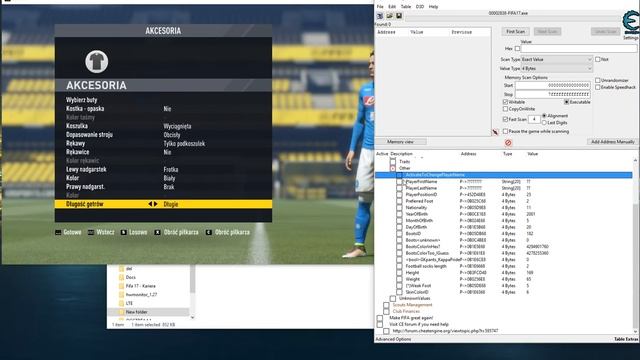Screen dimensions: 640x360
Task: Open the Edit menu in Cheat Engine
Action: (392, 7)
